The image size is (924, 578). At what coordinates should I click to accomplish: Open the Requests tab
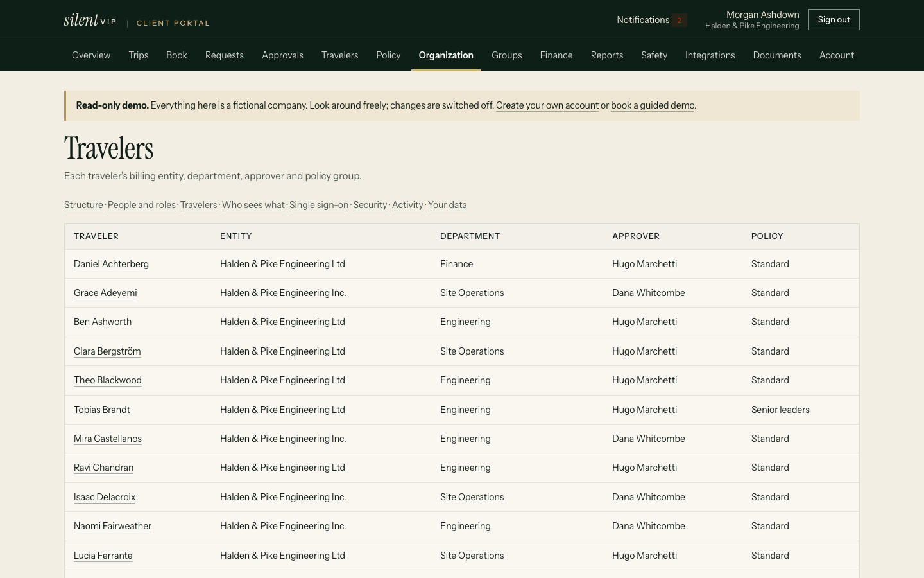[225, 55]
